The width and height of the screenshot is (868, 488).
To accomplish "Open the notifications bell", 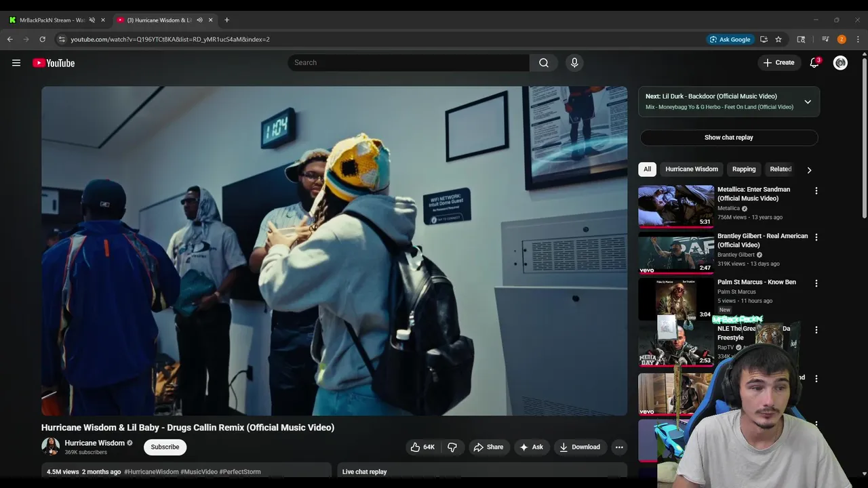I will pyautogui.click(x=814, y=63).
